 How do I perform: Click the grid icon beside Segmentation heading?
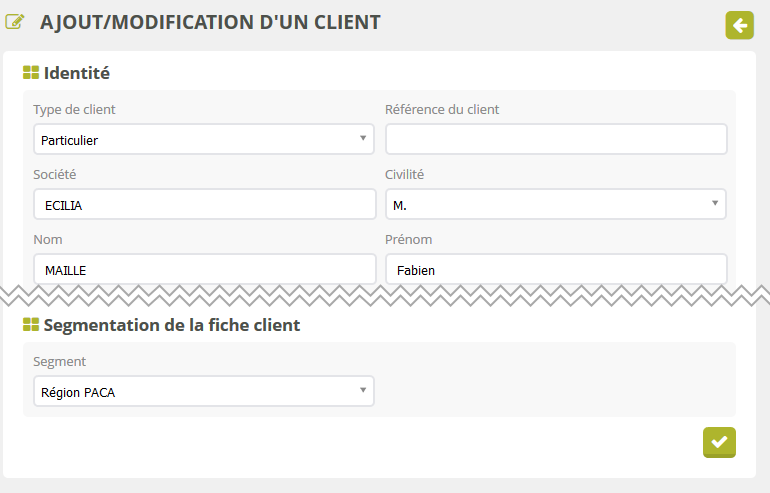30,325
